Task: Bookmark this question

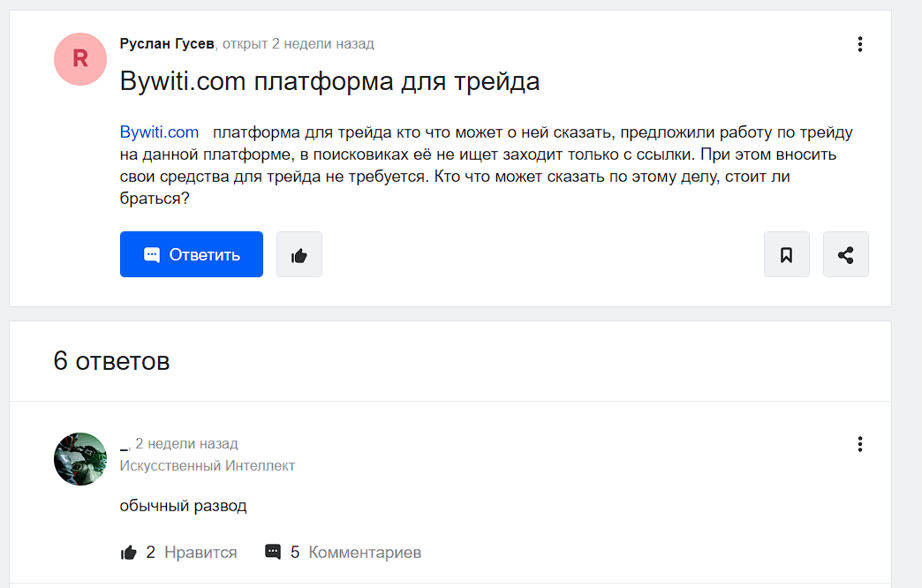Action: click(x=786, y=255)
